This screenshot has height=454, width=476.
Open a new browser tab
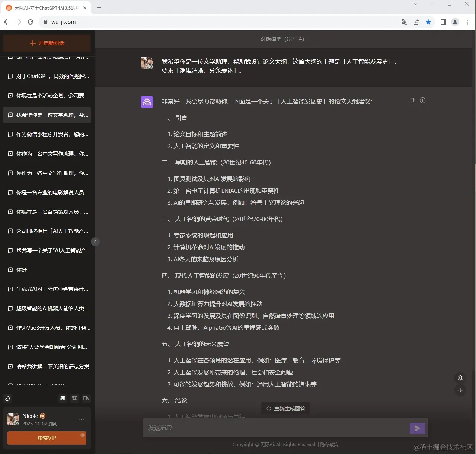tap(99, 8)
